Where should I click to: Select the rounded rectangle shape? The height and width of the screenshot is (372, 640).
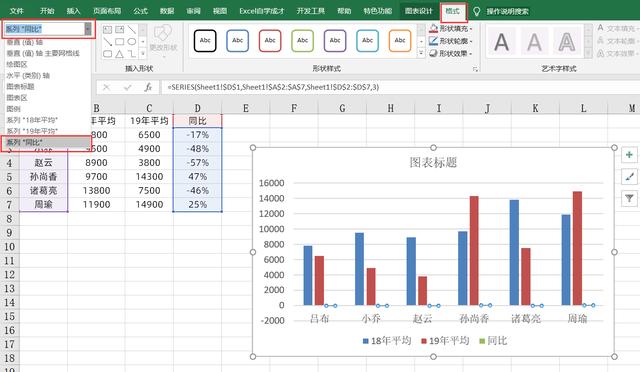pos(107,53)
